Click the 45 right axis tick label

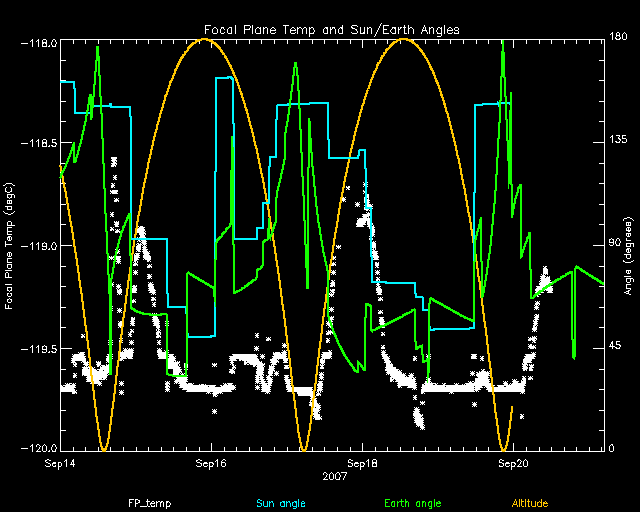(x=615, y=346)
